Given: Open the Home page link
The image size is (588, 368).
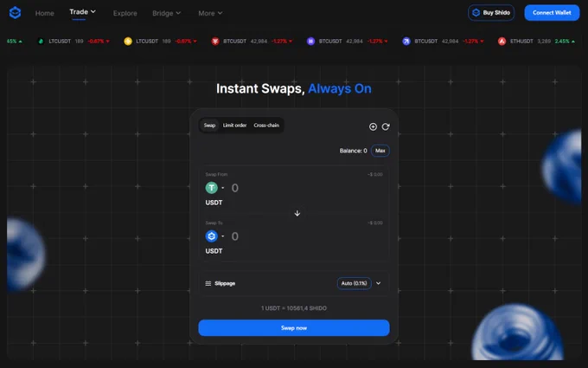Looking at the screenshot, I should tap(45, 13).
